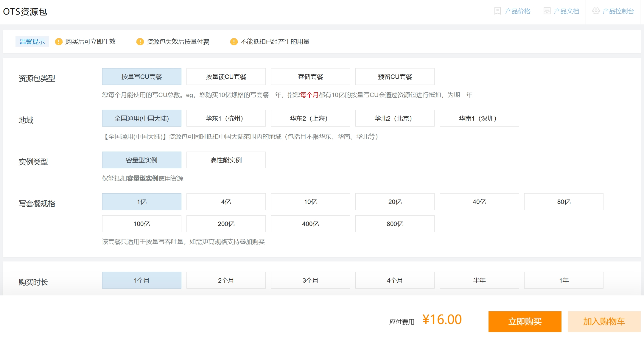Choose 容量型实例 instance type
Screen dimensions: 644x338
coord(142,160)
